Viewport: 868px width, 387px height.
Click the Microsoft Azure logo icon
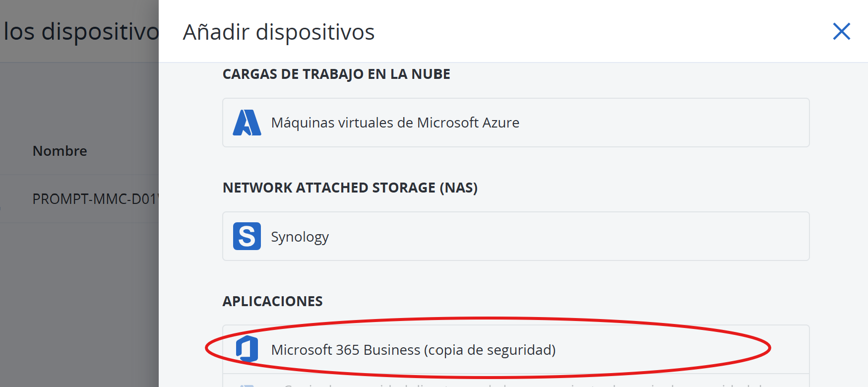tap(247, 123)
